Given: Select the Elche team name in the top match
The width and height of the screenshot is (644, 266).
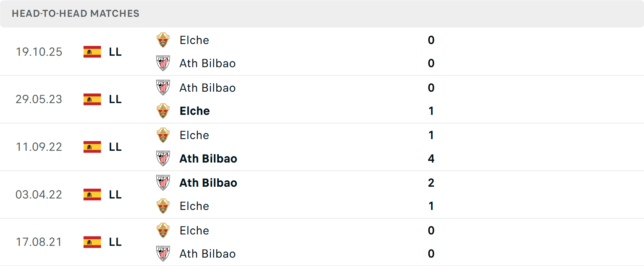Looking at the screenshot, I should coord(194,40).
